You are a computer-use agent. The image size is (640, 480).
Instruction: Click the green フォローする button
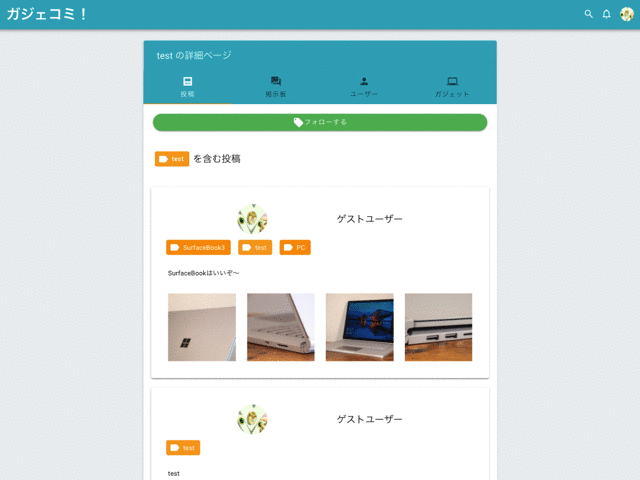(320, 122)
